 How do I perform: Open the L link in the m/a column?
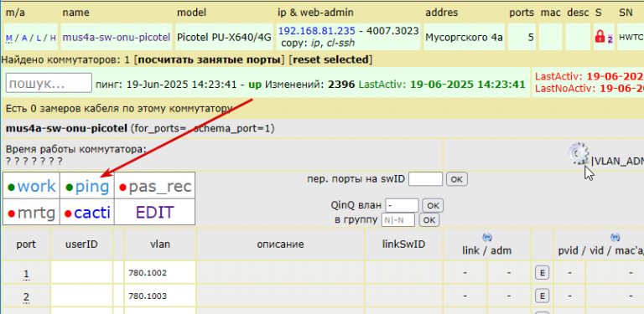point(39,39)
